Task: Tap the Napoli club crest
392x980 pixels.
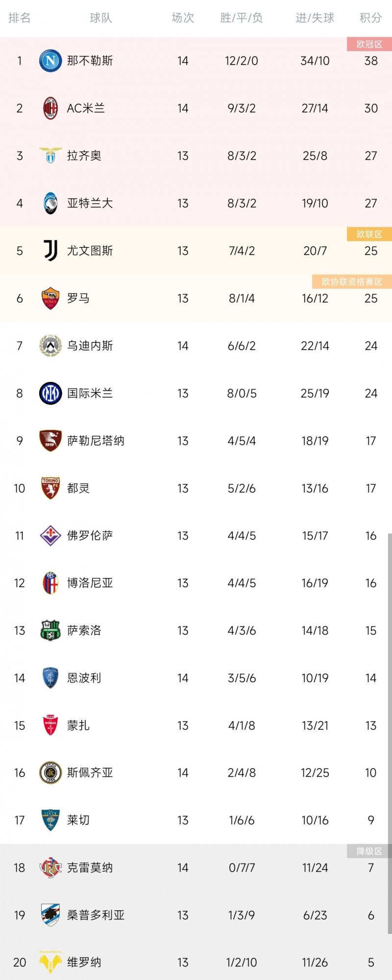Action: (x=50, y=61)
